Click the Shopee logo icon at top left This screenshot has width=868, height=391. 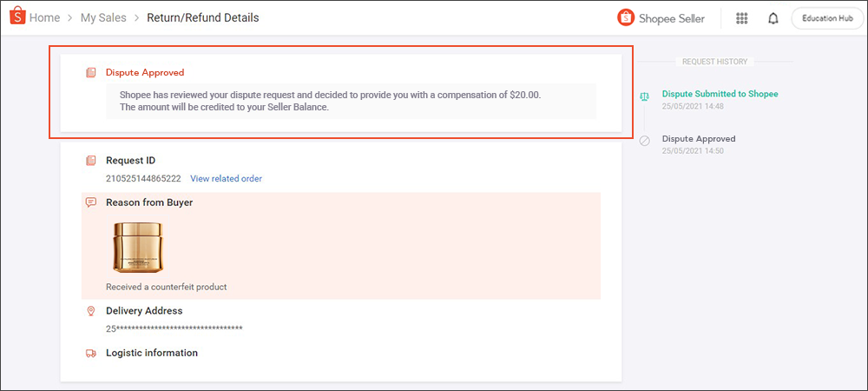[x=15, y=17]
